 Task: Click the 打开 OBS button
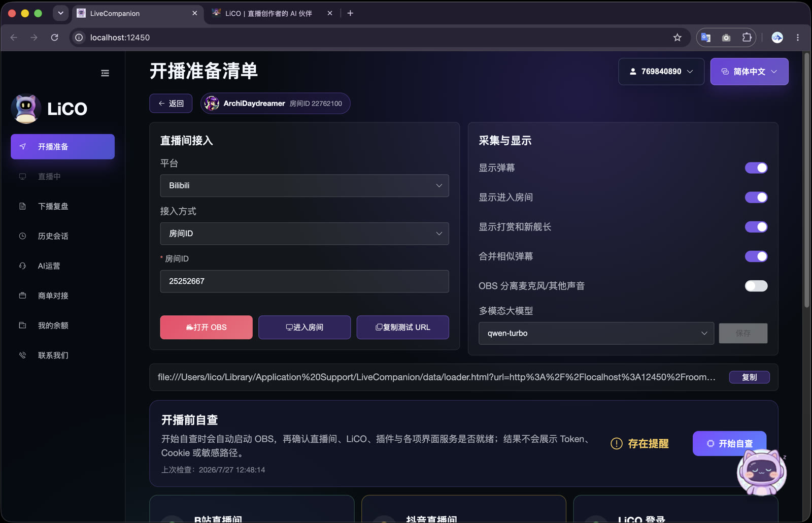point(206,328)
